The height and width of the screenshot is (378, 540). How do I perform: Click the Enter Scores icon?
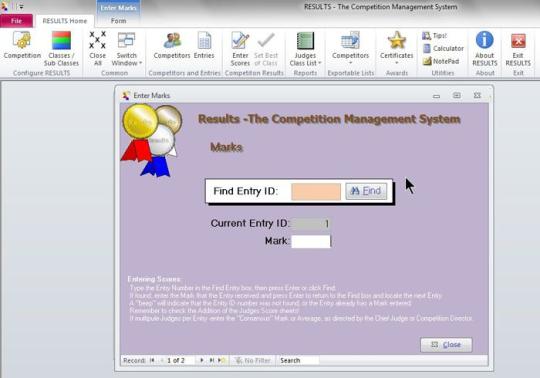240,49
